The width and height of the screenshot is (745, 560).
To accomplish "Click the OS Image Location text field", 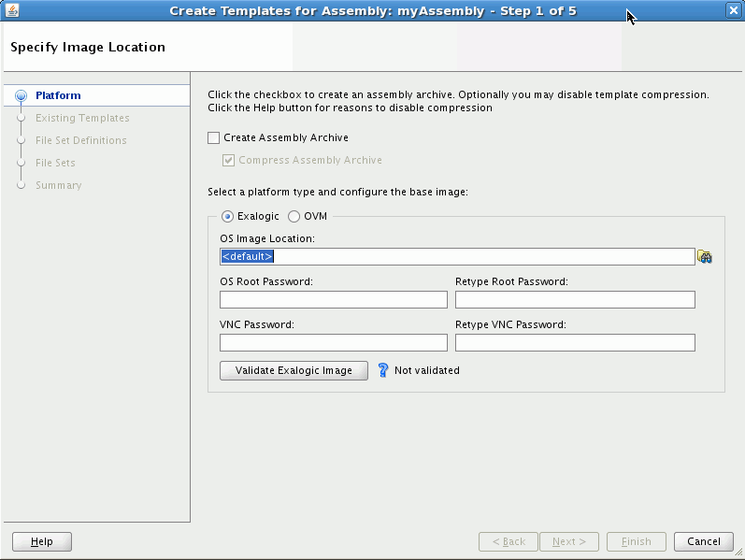I will click(457, 257).
